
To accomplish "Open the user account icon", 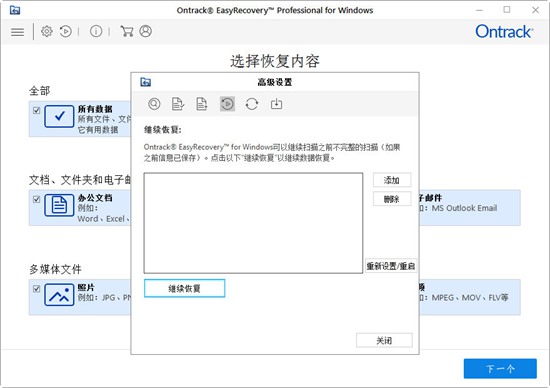I will (x=146, y=31).
